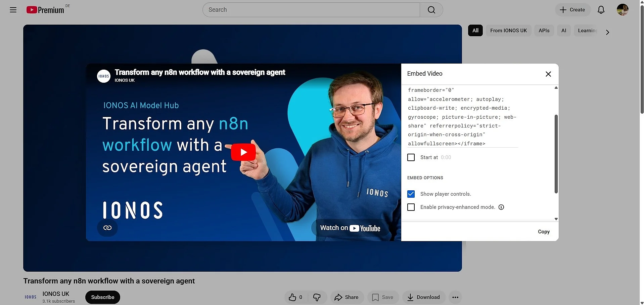The width and height of the screenshot is (644, 305).
Task: Click Watch on YouTube button
Action: (x=350, y=228)
